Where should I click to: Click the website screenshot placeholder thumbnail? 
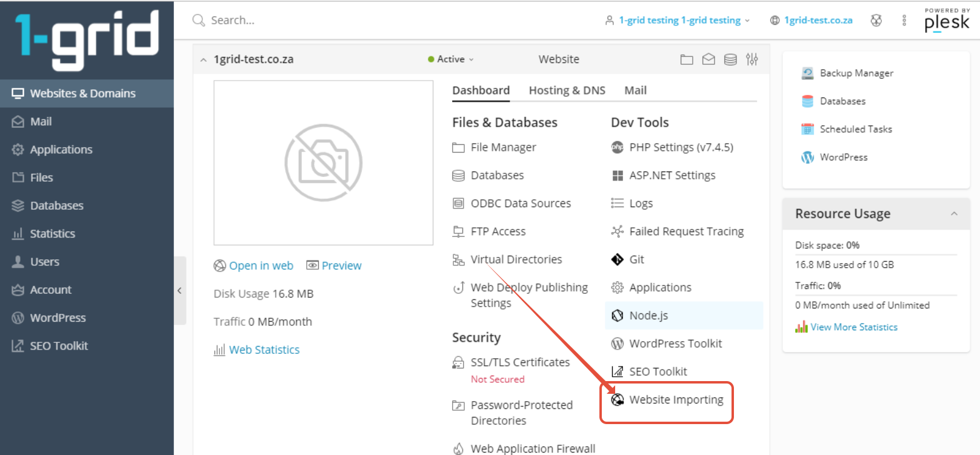[x=323, y=163]
